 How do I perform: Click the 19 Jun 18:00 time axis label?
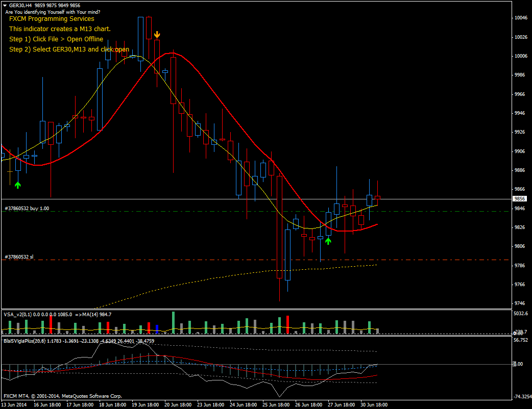point(145,404)
